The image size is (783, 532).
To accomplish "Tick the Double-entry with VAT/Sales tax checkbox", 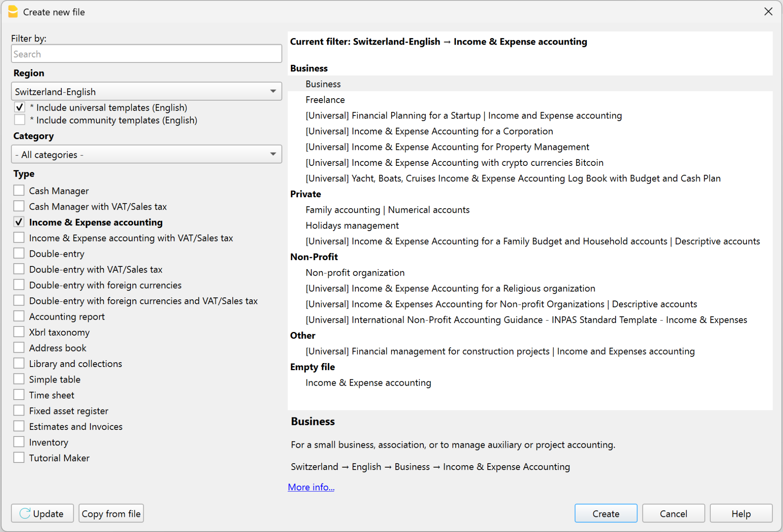I will point(19,269).
